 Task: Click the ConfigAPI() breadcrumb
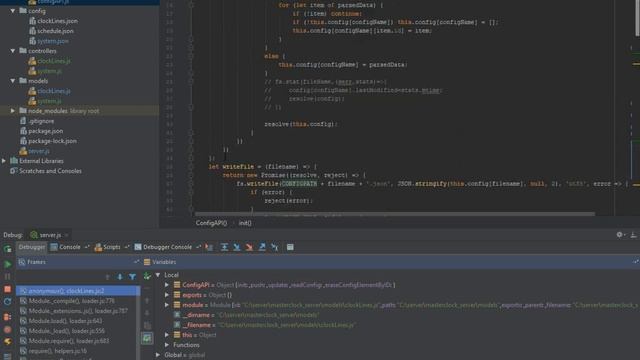[211, 223]
